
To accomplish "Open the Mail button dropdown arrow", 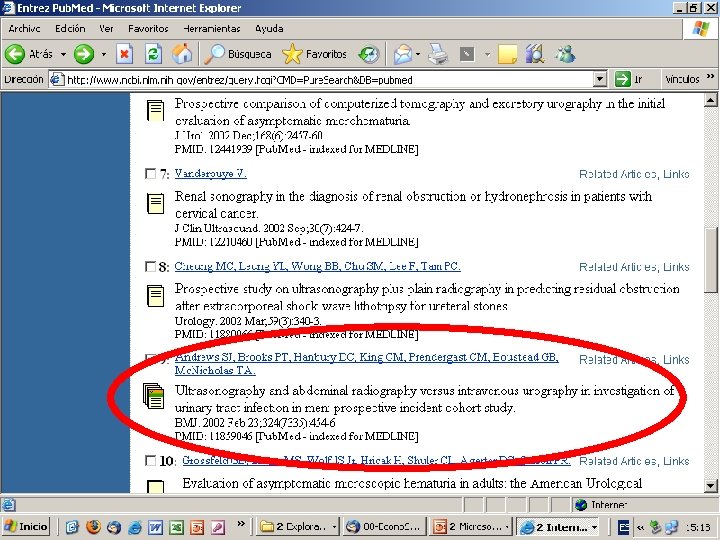I will (x=418, y=54).
